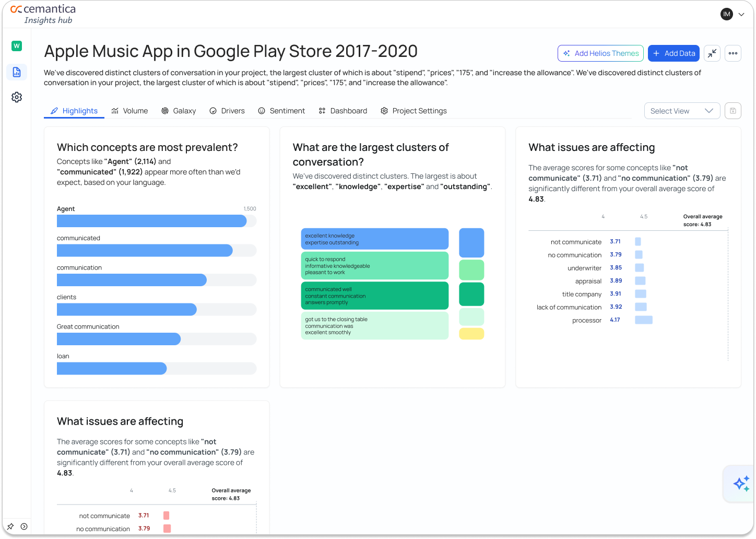Screen dimensions: 756x539
Task: Switch to the Sentiment tab
Action: click(x=281, y=111)
